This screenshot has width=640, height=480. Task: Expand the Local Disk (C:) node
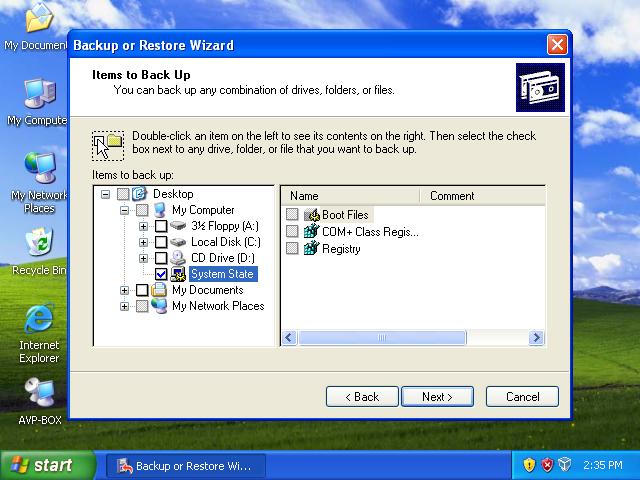pyautogui.click(x=143, y=242)
